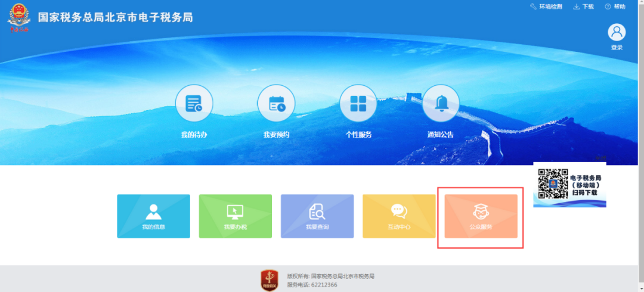Click the 服务电话: 62212366 text
Image resolution: width=644 pixels, height=292 pixels.
pos(312,285)
